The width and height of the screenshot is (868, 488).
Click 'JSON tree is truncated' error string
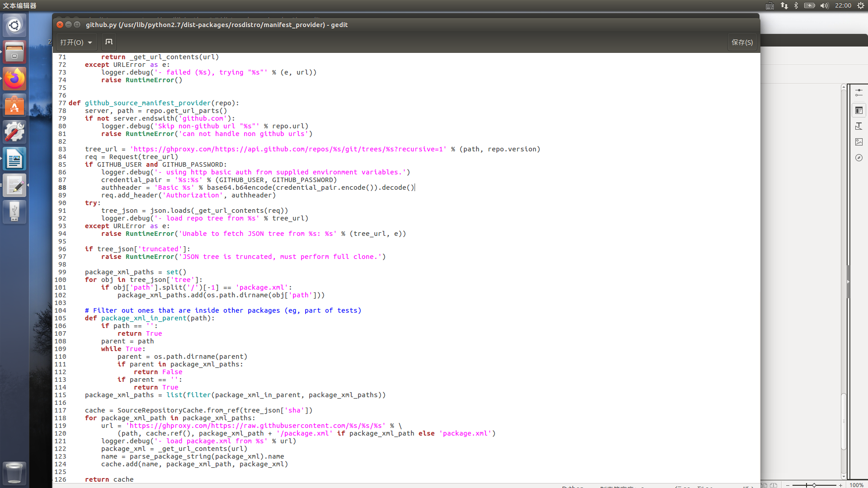(x=280, y=257)
